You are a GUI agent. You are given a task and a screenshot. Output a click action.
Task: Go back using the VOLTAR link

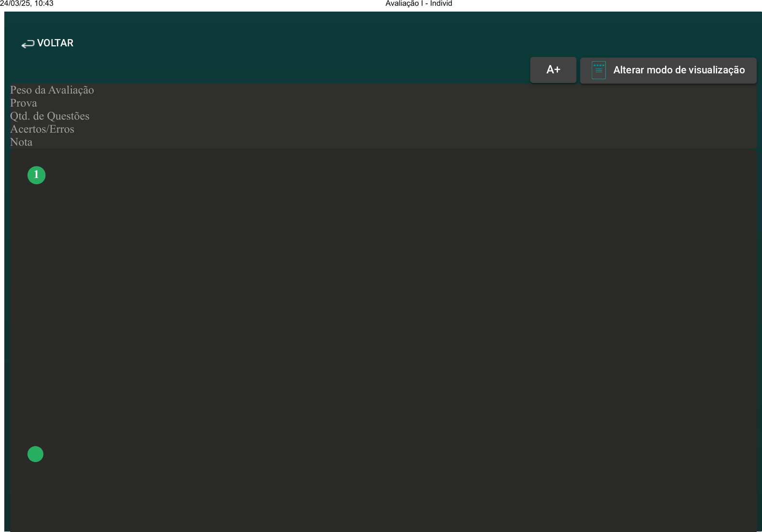[x=55, y=43]
